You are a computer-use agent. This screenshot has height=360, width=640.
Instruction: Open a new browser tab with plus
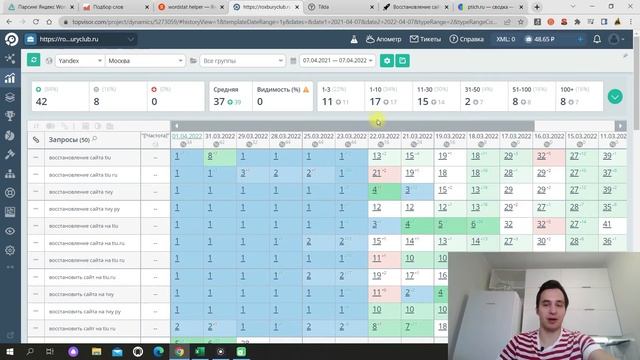(x=537, y=7)
